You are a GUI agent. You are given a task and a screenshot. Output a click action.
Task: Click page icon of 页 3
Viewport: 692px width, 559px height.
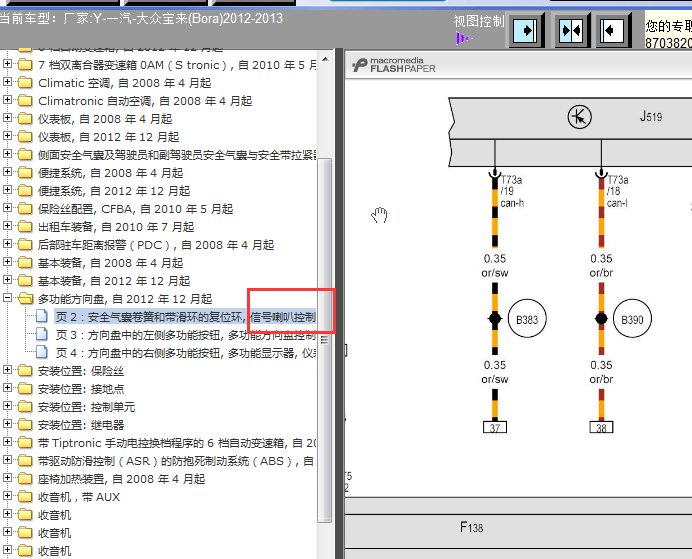tap(42, 334)
